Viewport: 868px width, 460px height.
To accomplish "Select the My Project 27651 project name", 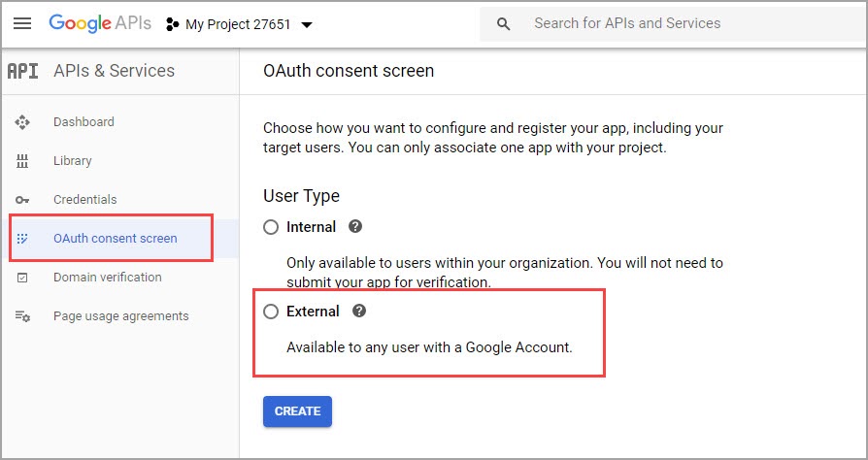I will pyautogui.click(x=238, y=24).
